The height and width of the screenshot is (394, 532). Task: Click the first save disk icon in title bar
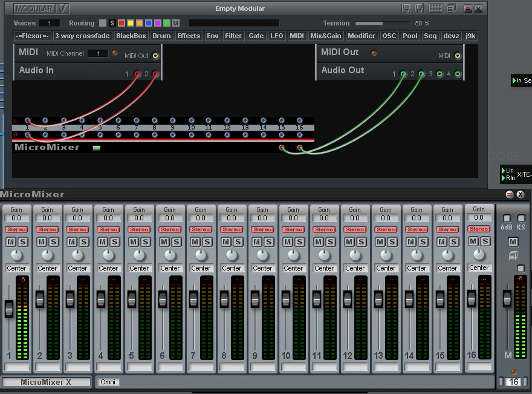[x=406, y=8]
